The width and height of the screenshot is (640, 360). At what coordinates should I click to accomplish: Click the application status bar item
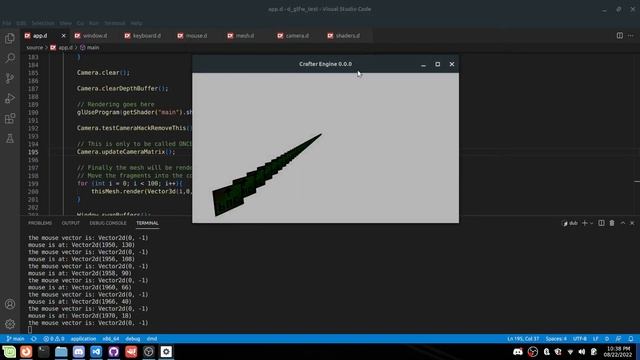(83, 339)
